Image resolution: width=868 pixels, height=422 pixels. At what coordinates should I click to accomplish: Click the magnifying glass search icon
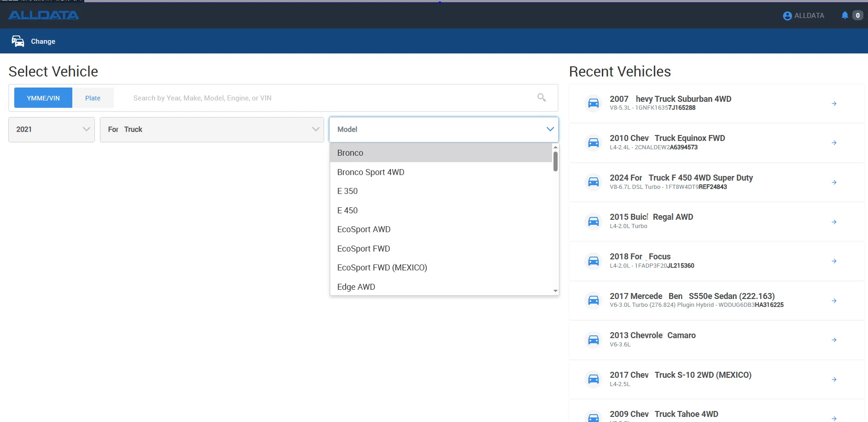point(542,98)
